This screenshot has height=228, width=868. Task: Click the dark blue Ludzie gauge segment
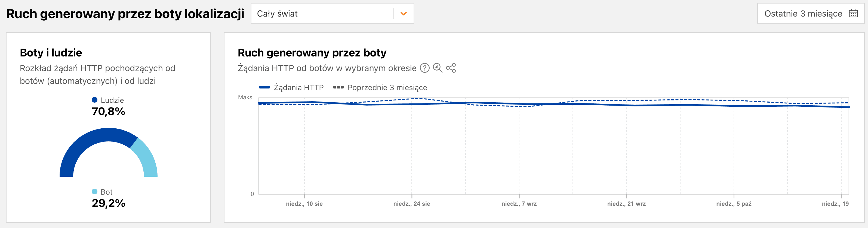click(88, 141)
